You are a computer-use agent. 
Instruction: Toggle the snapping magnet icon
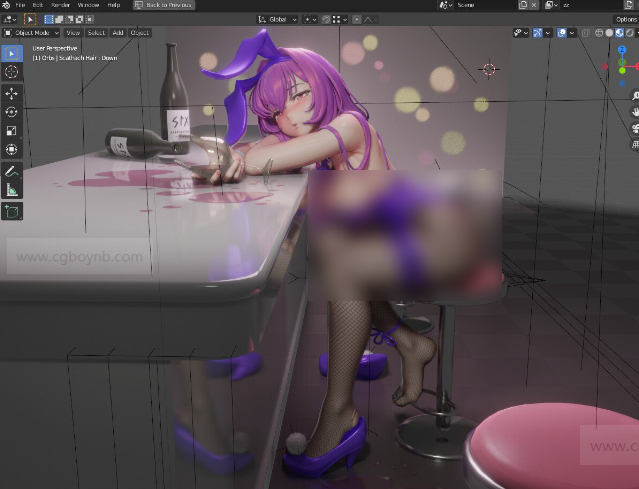coord(326,19)
